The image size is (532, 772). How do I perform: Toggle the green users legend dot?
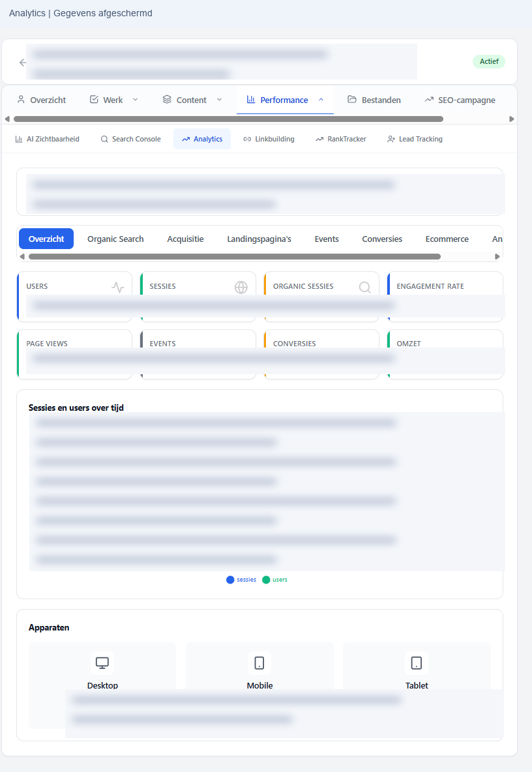[x=266, y=580]
